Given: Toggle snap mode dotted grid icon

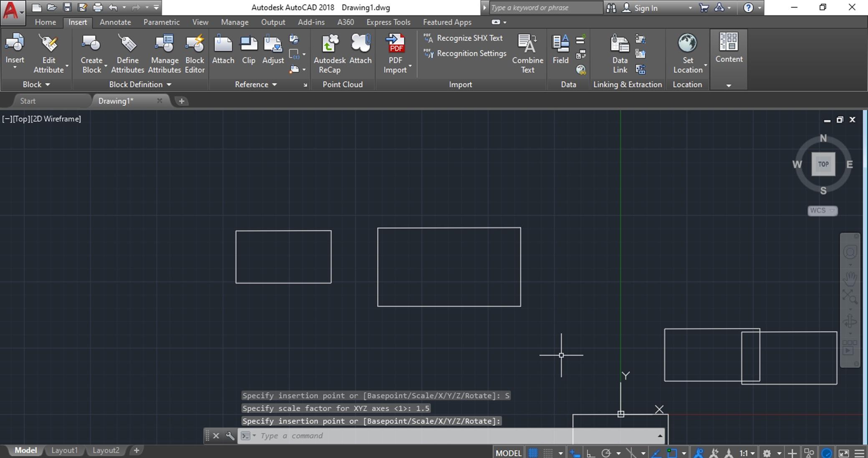Looking at the screenshot, I should (x=548, y=453).
